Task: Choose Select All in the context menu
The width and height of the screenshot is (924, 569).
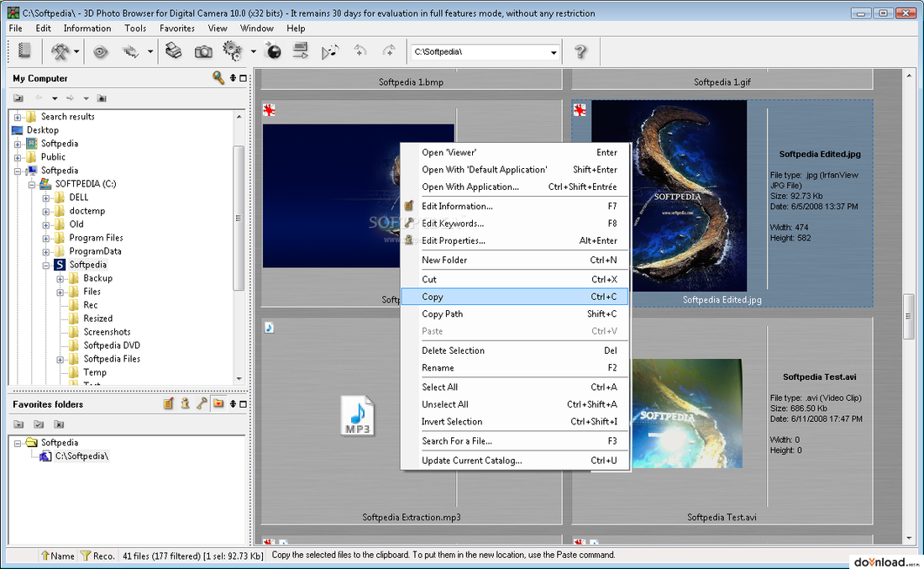Action: 514,387
